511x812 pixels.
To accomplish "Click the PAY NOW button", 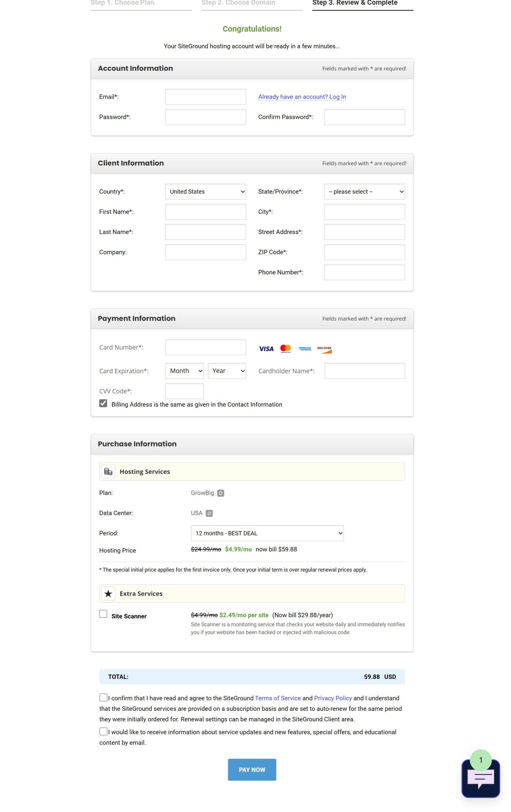I will [252, 769].
